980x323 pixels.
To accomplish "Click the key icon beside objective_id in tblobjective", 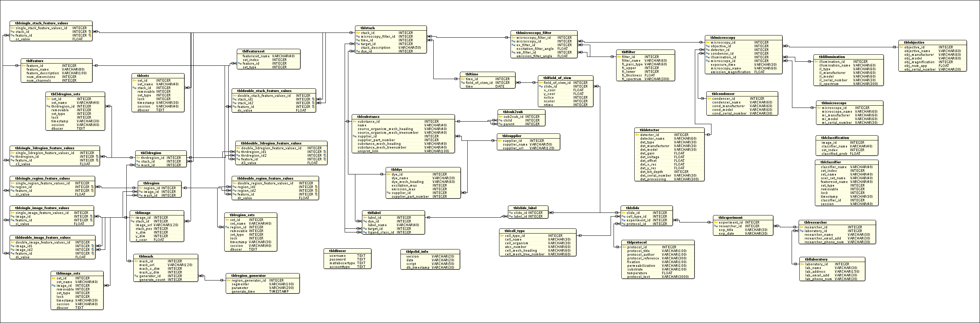I will click(901, 48).
